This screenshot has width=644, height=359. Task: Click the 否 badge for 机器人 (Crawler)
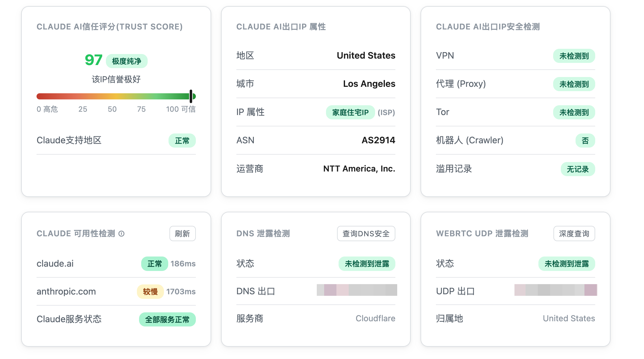(x=585, y=141)
